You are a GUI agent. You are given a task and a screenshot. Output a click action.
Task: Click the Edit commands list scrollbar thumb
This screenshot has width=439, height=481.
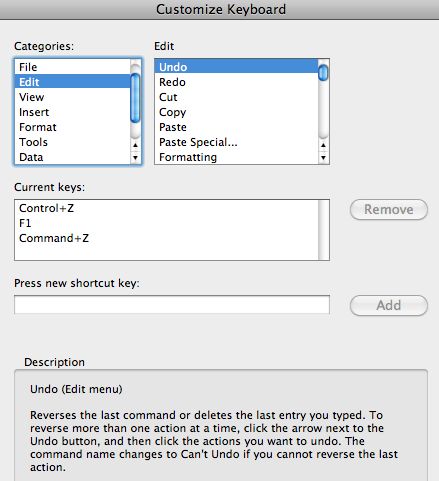323,73
